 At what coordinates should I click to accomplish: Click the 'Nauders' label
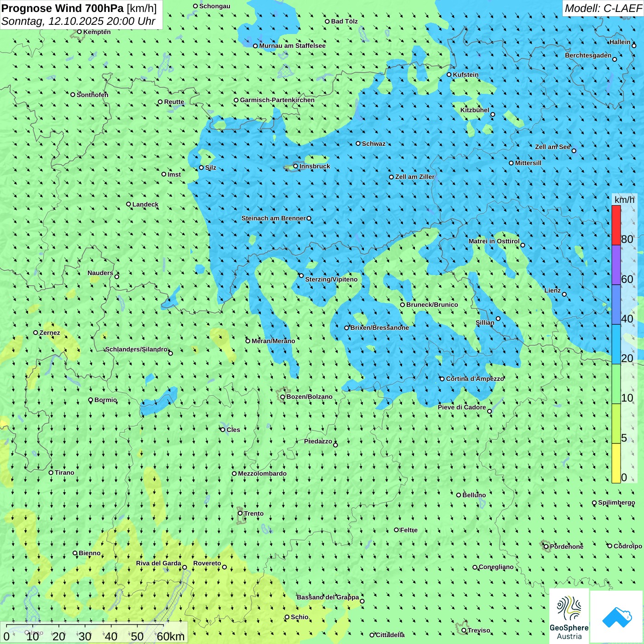click(x=100, y=273)
